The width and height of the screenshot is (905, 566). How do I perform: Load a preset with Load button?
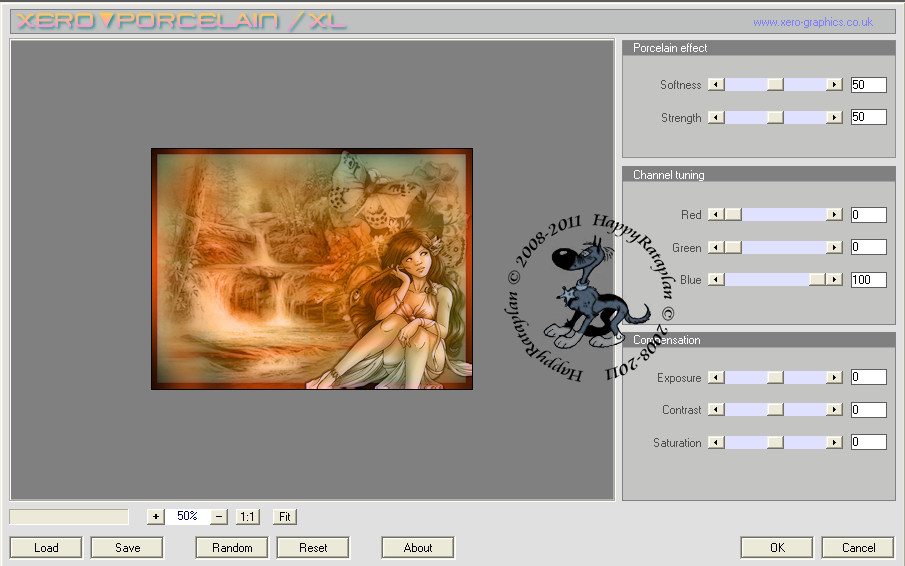tap(46, 548)
